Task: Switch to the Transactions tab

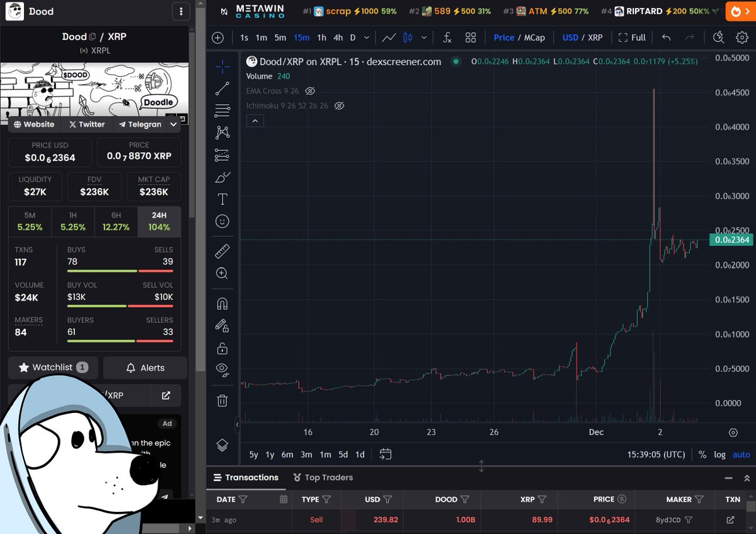Action: pyautogui.click(x=246, y=477)
